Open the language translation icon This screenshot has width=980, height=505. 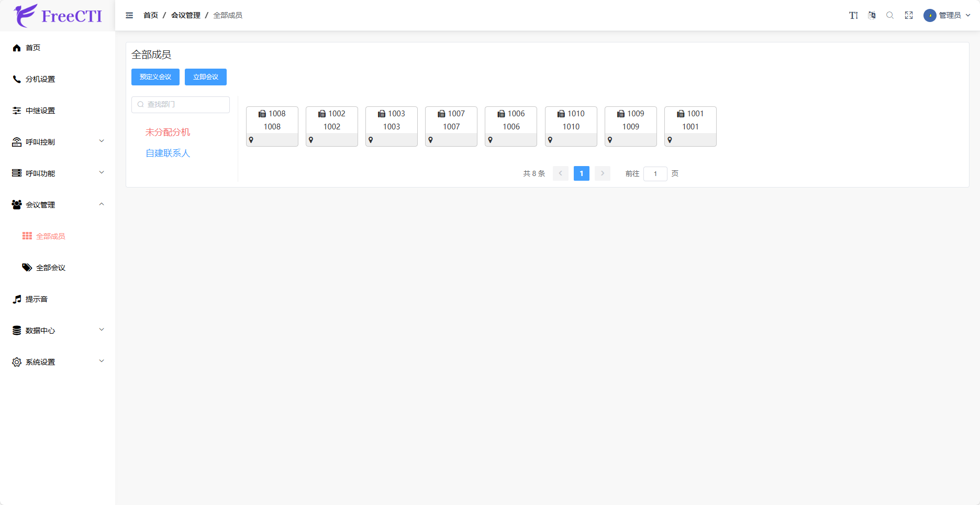pos(872,16)
